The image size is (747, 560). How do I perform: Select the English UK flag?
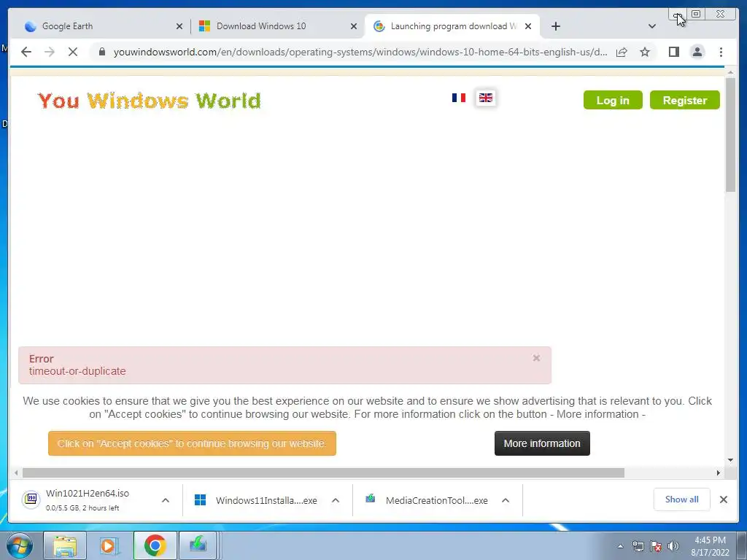click(x=485, y=98)
